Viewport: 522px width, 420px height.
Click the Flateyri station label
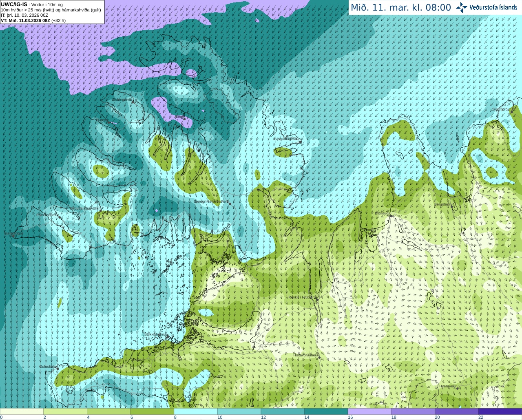(101, 120)
